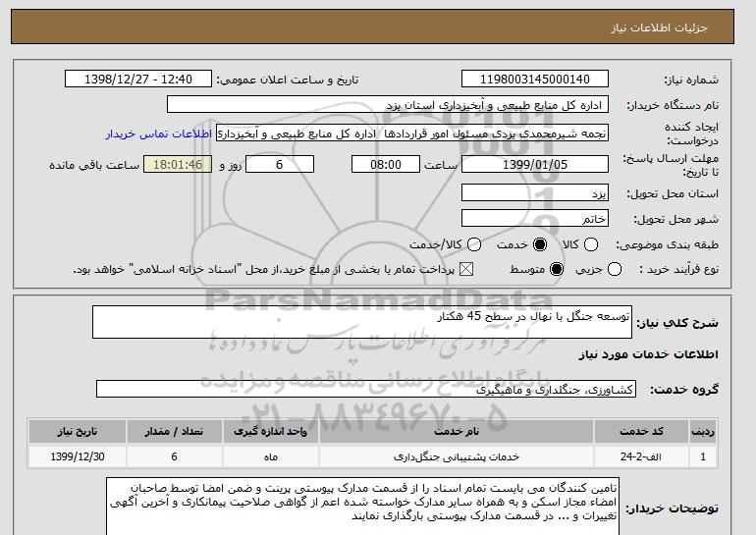Click the نوع فرآیند خرید label
Viewport: 756px width, 535px height.
(678, 269)
